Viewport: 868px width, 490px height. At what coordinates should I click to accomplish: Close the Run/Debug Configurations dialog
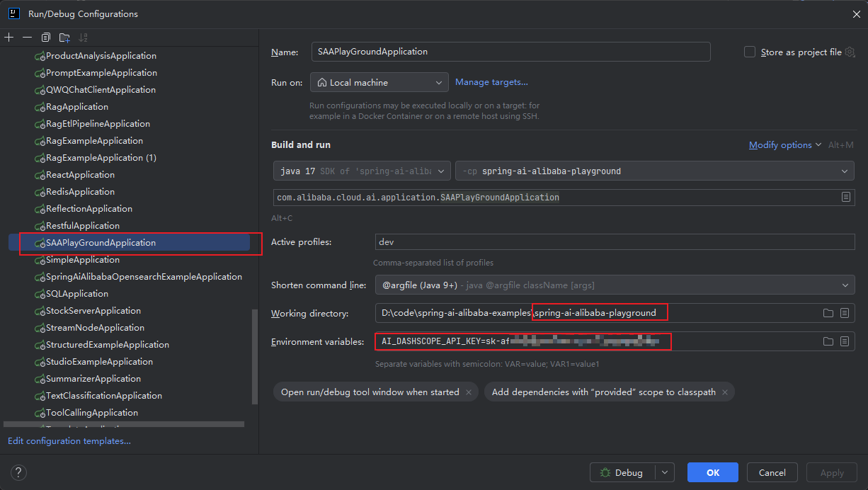click(x=856, y=13)
